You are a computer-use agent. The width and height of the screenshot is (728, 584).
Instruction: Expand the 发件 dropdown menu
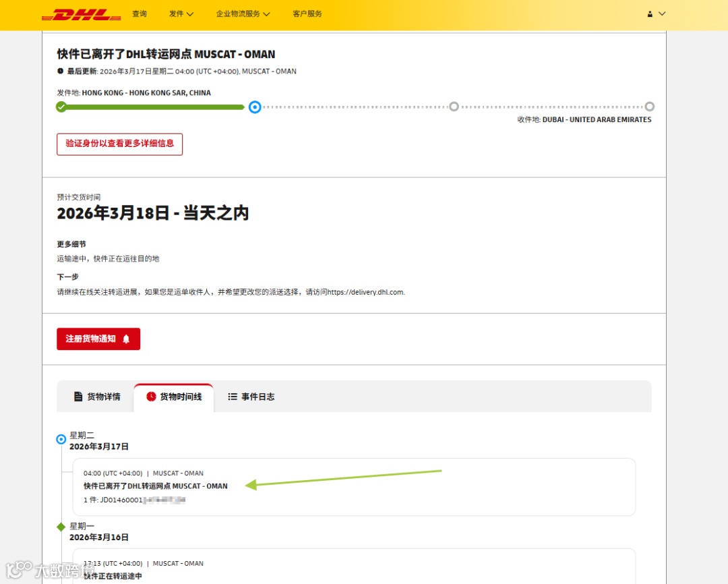tap(181, 14)
